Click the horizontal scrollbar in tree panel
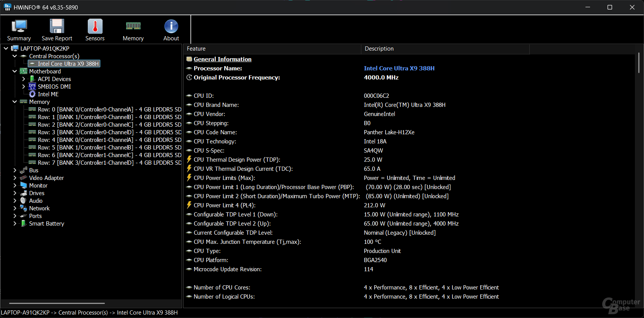 [57, 303]
